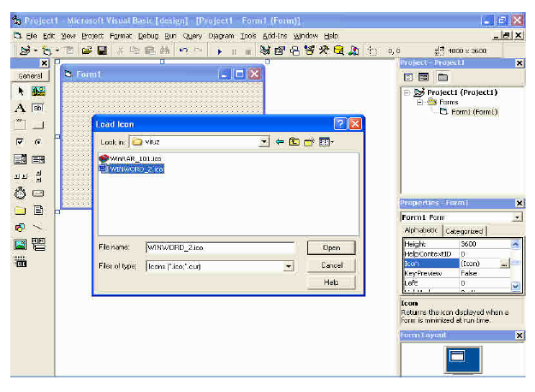Click Up One Level icon in dialog

point(294,141)
